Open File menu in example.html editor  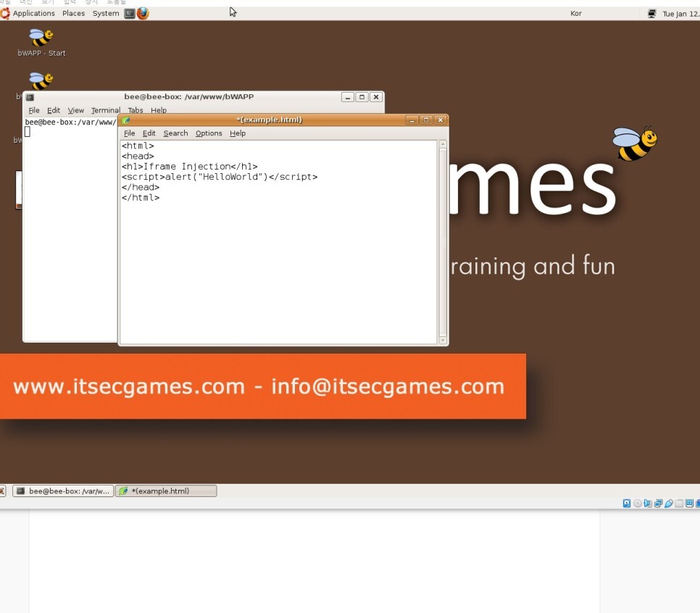pos(130,133)
